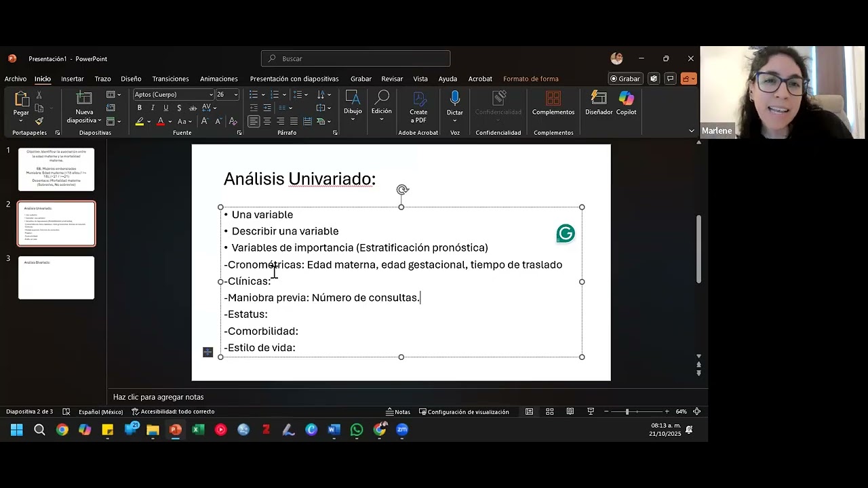Start slideshow from status bar icon

pos(591,411)
